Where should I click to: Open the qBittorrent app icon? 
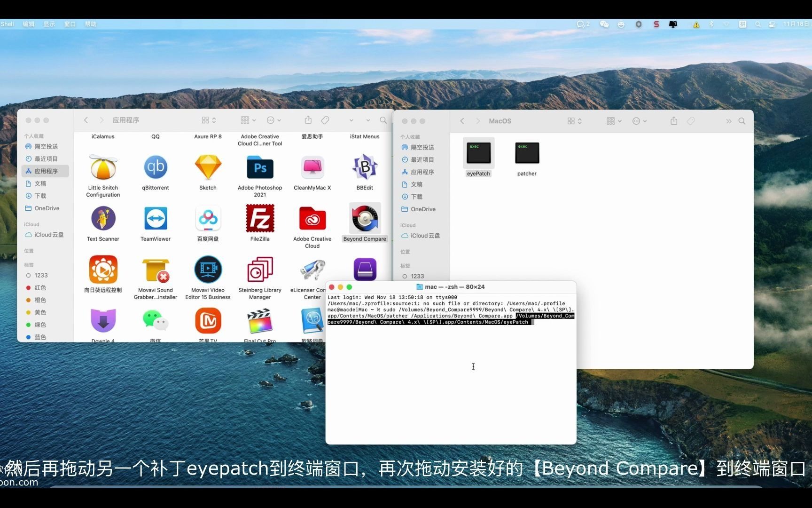pos(156,167)
